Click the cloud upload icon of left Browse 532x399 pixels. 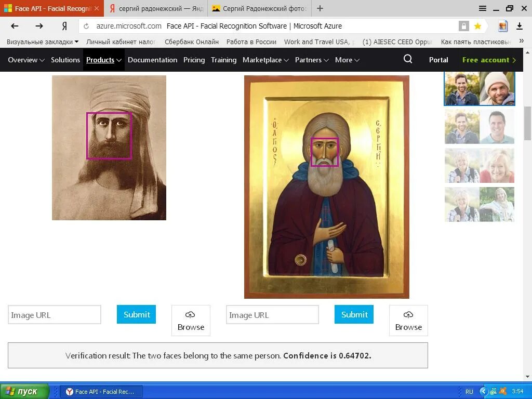click(190, 315)
